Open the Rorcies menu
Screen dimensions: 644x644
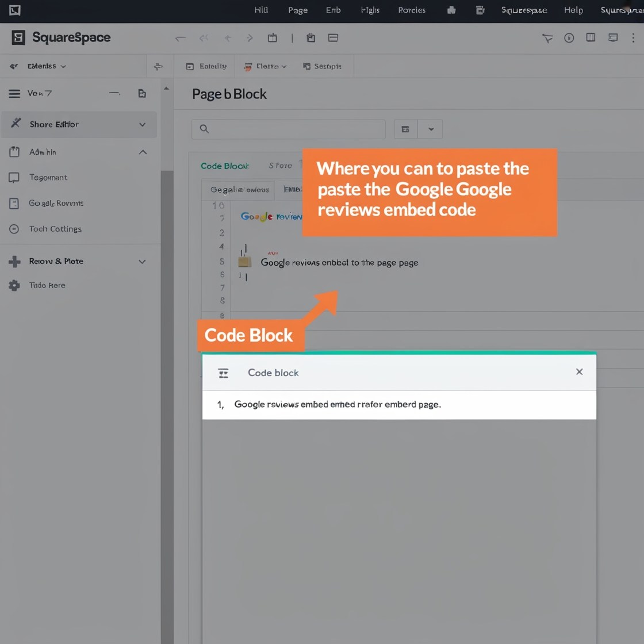coord(412,10)
